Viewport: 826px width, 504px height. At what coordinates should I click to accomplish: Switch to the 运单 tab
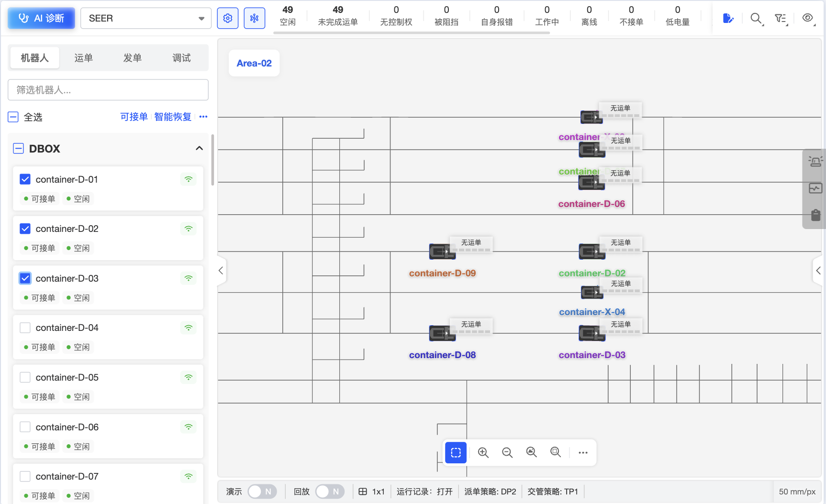[84, 58]
